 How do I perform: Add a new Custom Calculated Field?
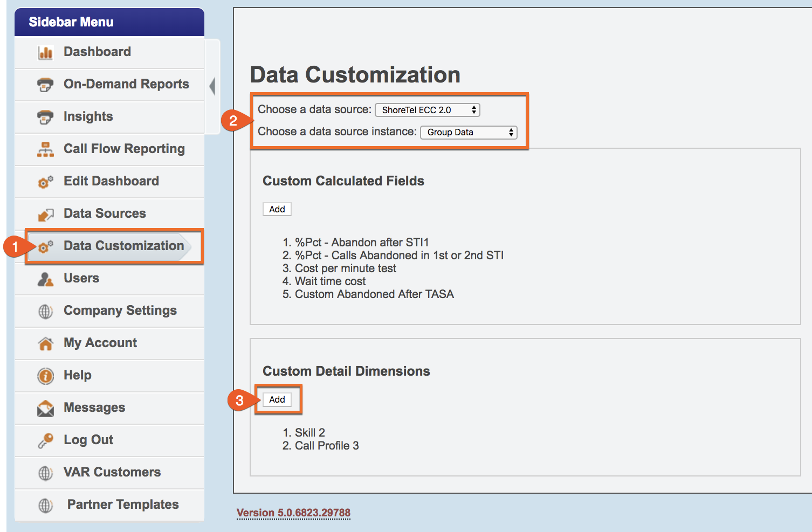[277, 209]
